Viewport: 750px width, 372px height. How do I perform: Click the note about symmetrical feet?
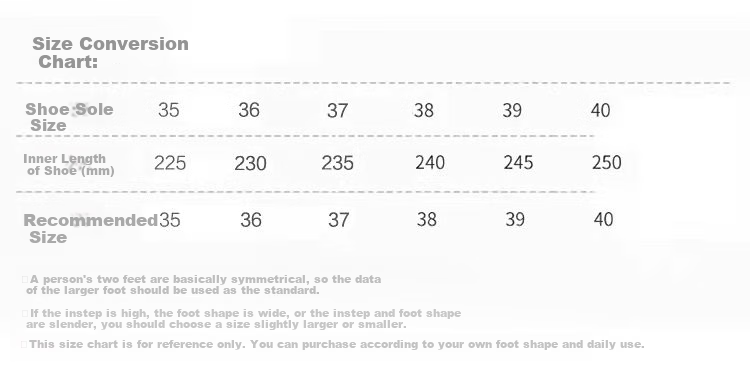[201, 285]
